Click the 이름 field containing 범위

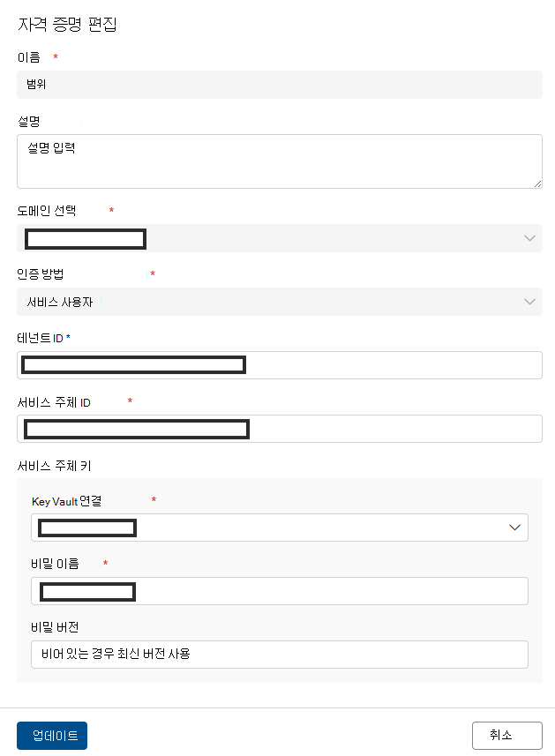click(279, 85)
